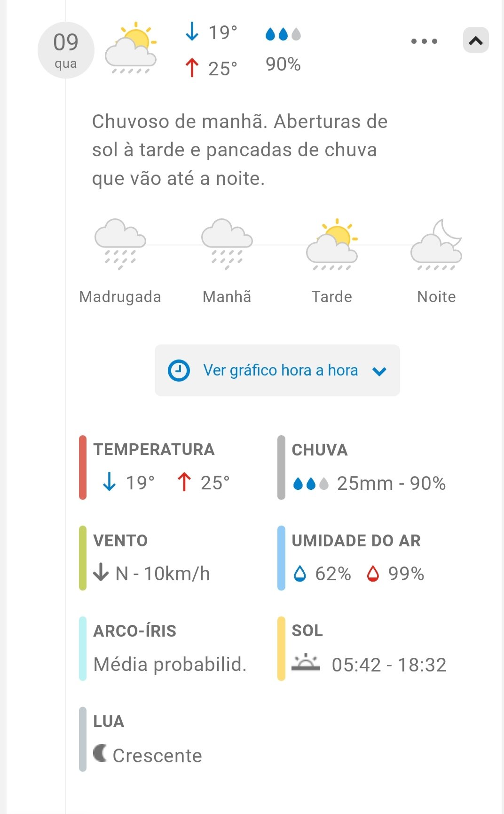
Task: Click the sun and rain cloud header icon
Action: coord(131,49)
